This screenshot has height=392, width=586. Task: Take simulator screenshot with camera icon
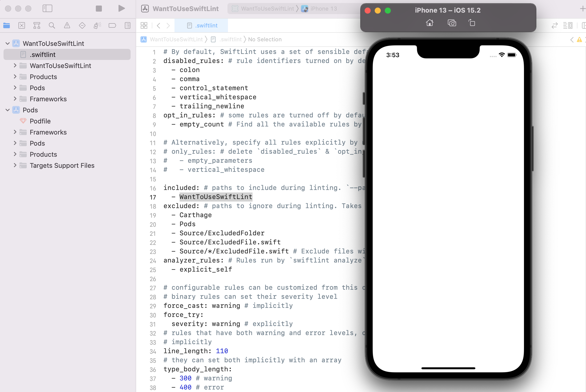click(x=452, y=23)
